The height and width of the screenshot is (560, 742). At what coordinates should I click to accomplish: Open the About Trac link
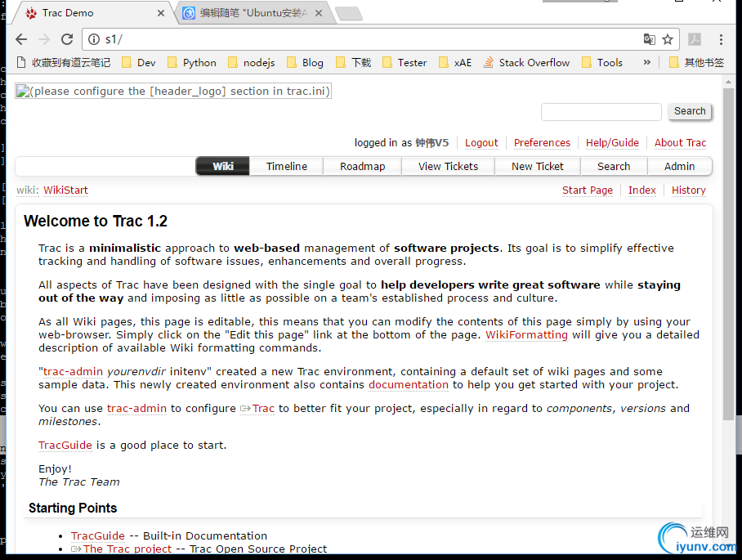[x=680, y=142]
